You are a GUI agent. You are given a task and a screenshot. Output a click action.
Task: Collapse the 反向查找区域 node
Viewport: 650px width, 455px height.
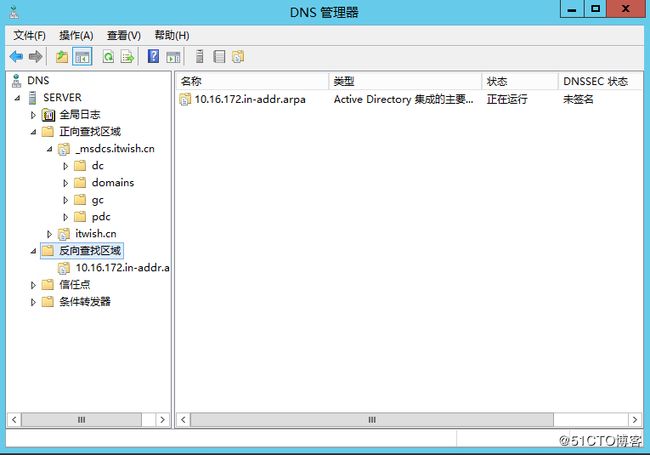34,251
